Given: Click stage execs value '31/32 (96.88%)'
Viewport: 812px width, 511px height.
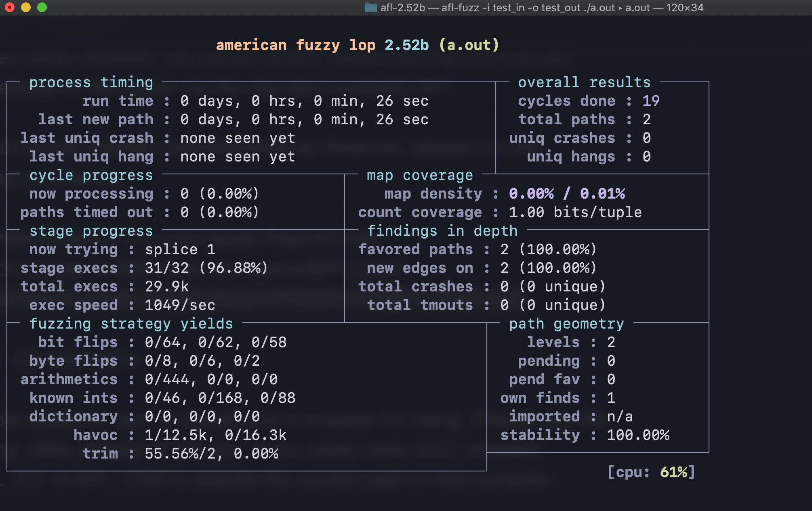Looking at the screenshot, I should pyautogui.click(x=206, y=268).
